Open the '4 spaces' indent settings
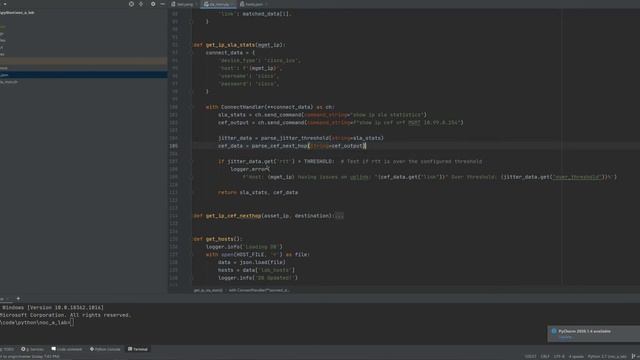640x360 pixels. point(576,356)
